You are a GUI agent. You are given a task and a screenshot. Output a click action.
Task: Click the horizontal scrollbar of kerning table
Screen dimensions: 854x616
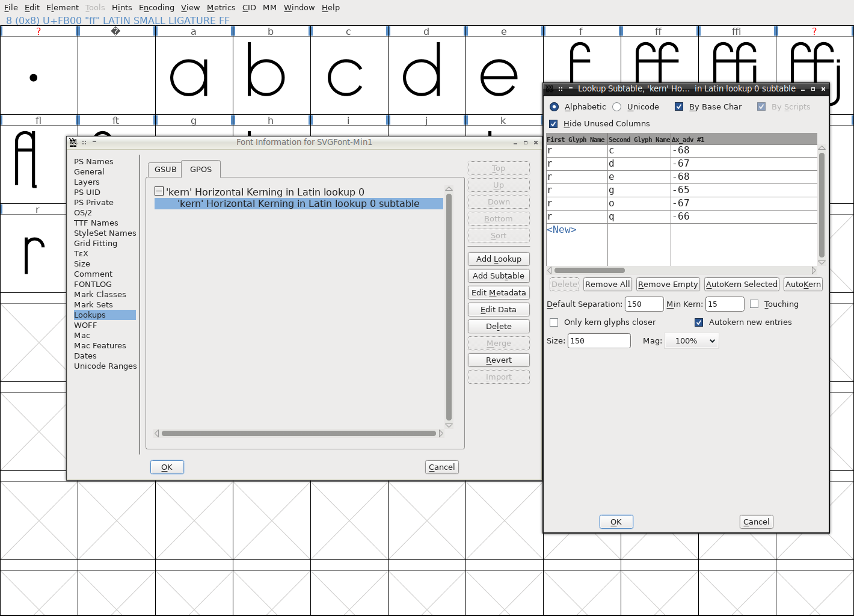pyautogui.click(x=589, y=270)
